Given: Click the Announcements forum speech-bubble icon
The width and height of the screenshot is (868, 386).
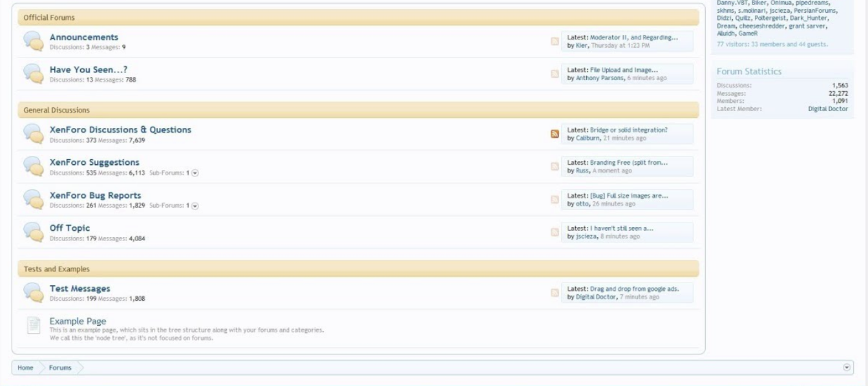Looking at the screenshot, I should pos(34,41).
